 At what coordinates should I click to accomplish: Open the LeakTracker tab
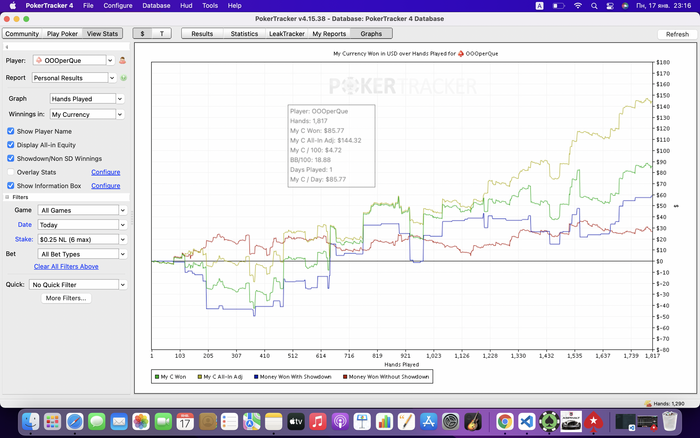click(287, 33)
